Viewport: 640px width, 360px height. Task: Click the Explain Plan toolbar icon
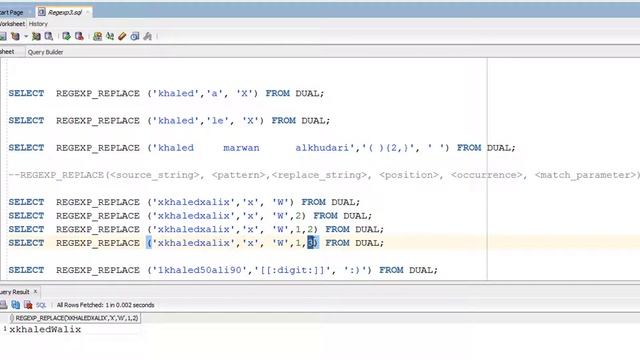15,36
